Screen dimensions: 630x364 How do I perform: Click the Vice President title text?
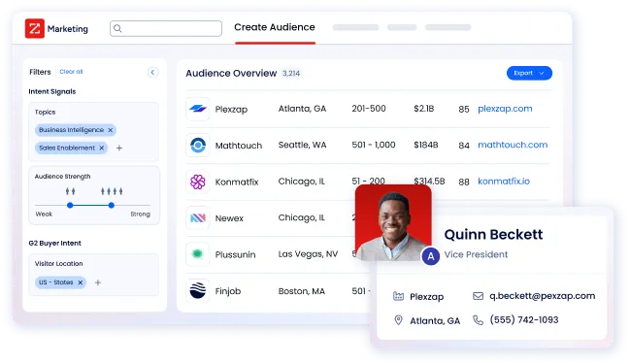pyautogui.click(x=476, y=254)
